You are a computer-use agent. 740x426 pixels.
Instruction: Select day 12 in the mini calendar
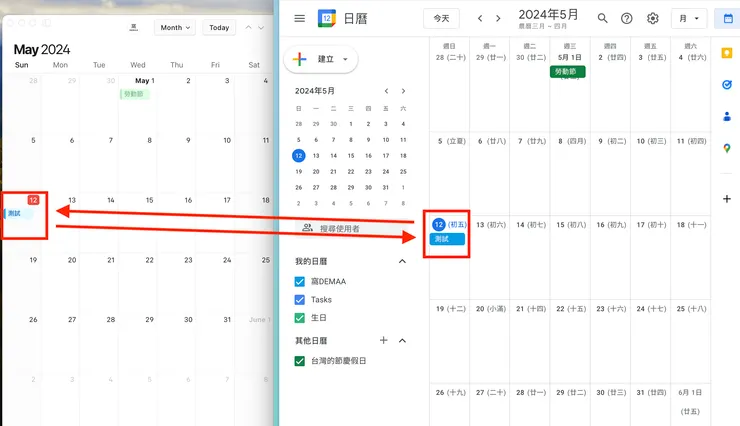coord(298,156)
